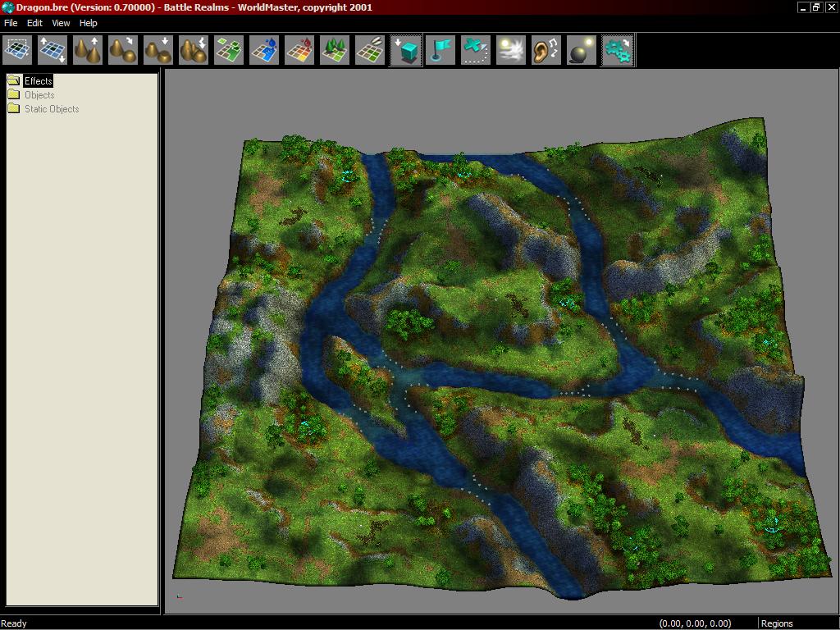This screenshot has width=840, height=630.
Task: Select the Effects folder in tree
Action: pos(38,81)
